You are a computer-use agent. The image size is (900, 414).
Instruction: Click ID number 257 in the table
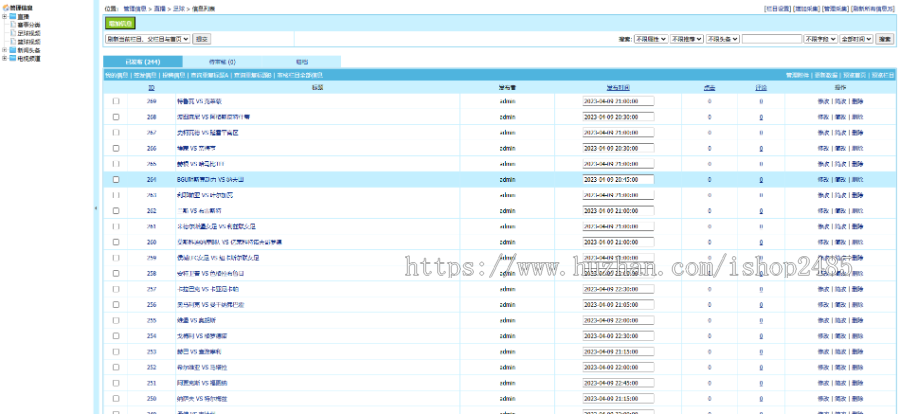[152, 289]
